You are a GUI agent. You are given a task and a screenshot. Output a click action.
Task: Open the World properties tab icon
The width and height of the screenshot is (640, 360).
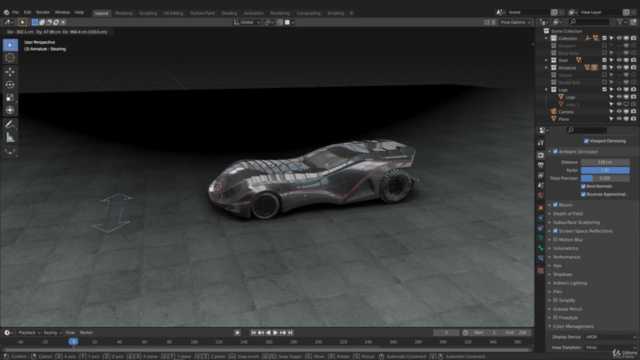pos(541,195)
